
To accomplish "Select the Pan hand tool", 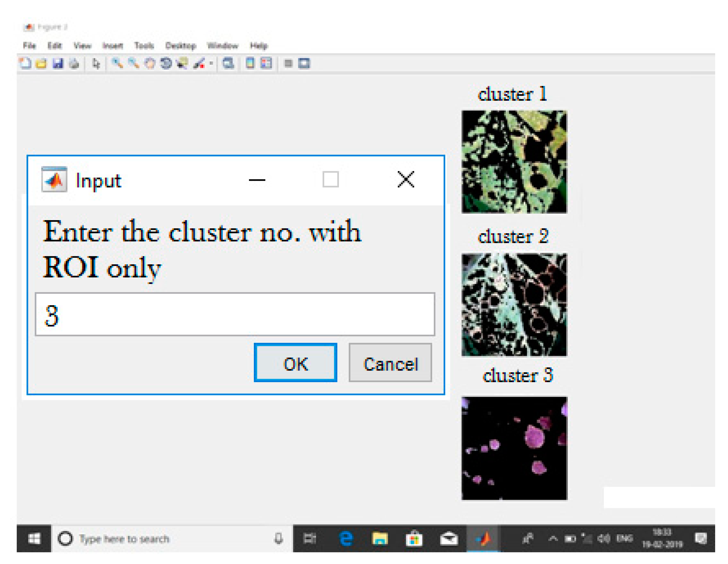I will 150,63.
